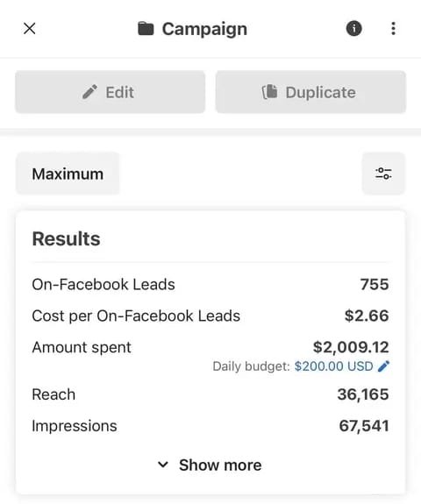Screen dimensions: 421x504
Task: Open the Maximum date range selector
Action: pyautogui.click(x=68, y=174)
